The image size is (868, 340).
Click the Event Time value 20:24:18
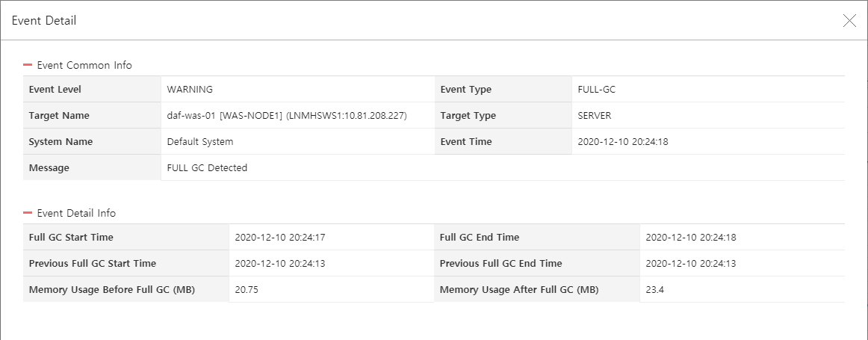pyautogui.click(x=623, y=142)
